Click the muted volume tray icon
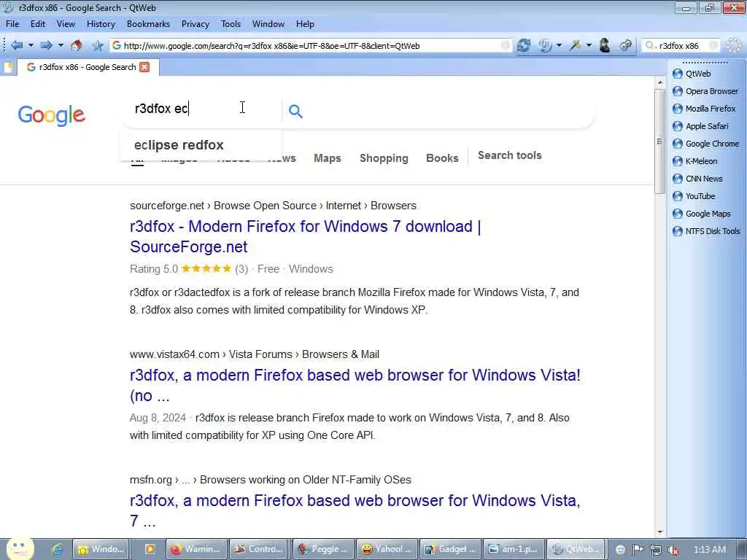 [673, 550]
